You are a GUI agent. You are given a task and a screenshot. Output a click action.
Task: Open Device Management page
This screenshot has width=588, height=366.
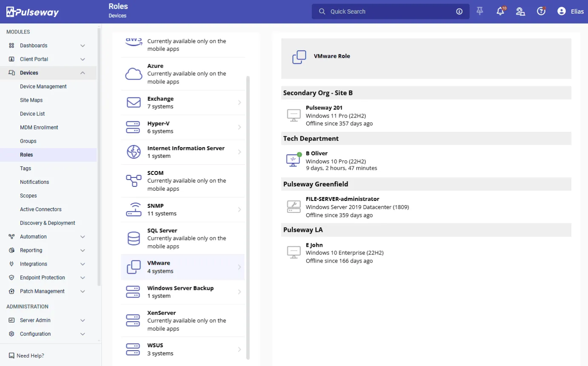point(43,86)
